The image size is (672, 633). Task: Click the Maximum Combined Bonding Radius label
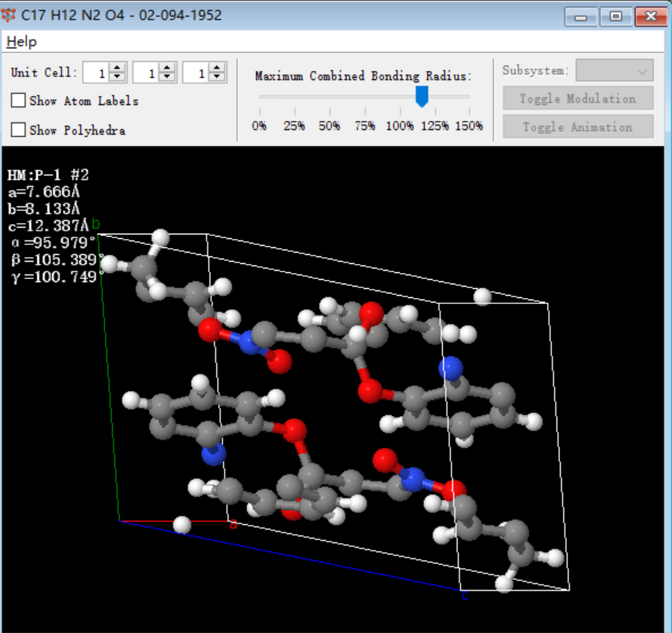(x=364, y=76)
